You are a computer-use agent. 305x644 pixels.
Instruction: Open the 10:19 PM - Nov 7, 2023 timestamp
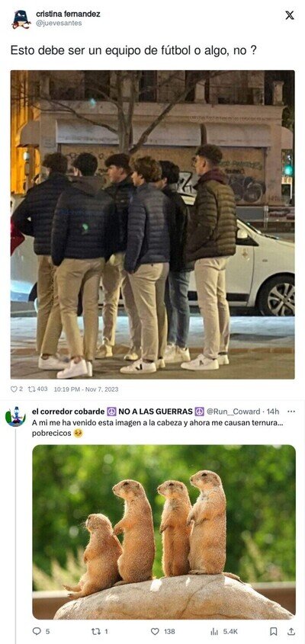click(x=86, y=389)
